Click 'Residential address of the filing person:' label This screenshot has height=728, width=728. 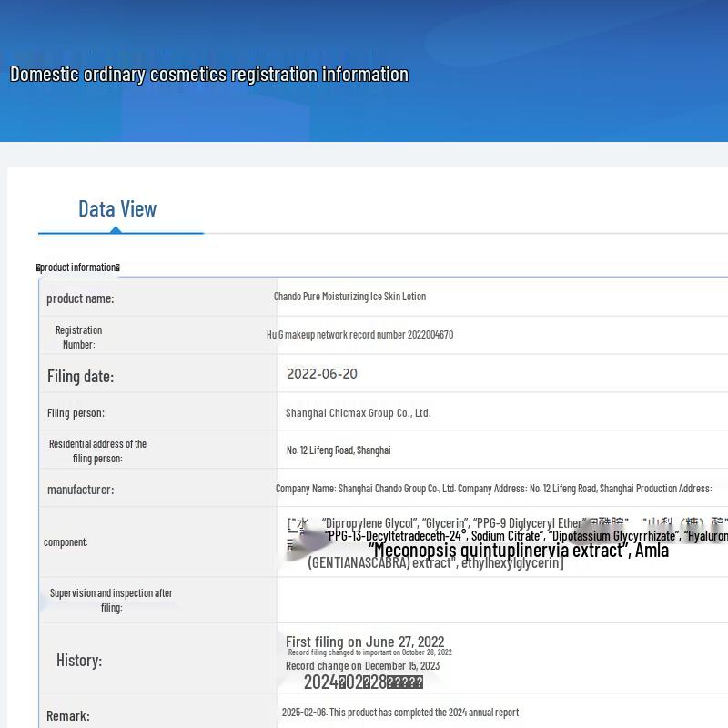coord(97,450)
